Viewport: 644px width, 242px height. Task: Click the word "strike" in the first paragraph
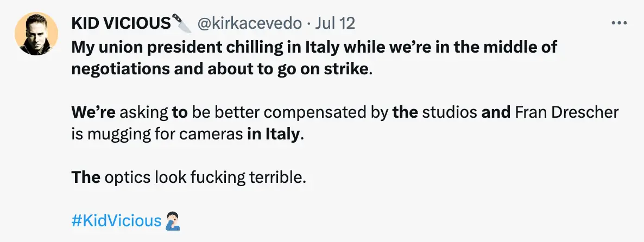348,71
